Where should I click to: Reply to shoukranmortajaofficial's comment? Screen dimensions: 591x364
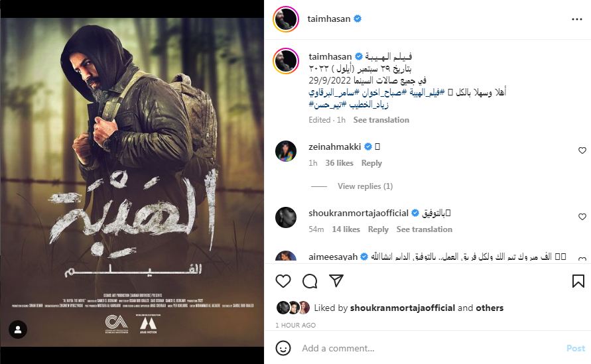(378, 229)
